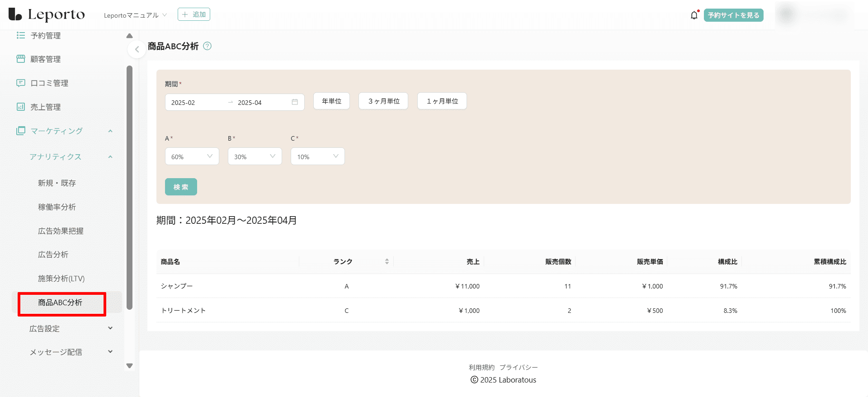Open the C rank 10% dropdown
Viewport: 868px width, 397px height.
[317, 156]
